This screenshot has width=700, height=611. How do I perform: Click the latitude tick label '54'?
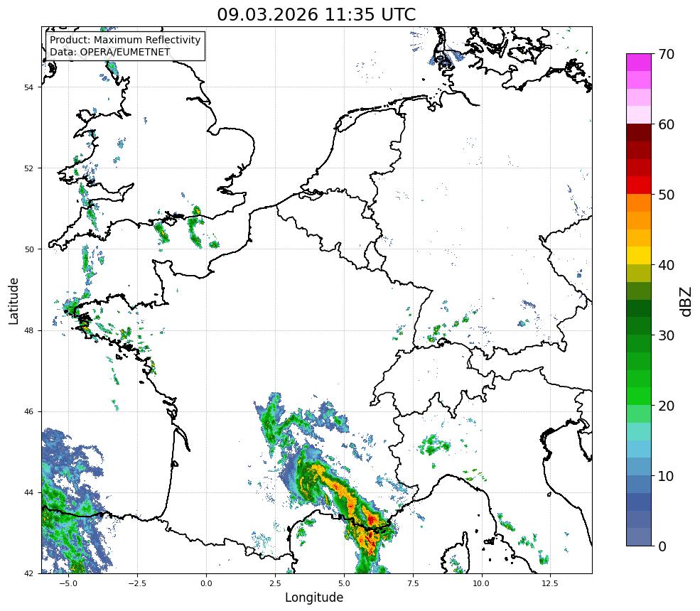click(x=28, y=87)
